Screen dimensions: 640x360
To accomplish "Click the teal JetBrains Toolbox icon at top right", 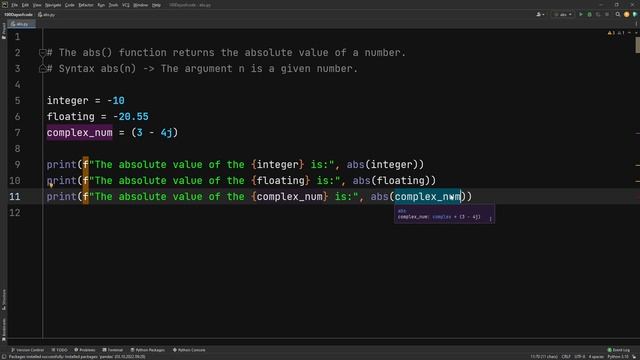I will (635, 15).
